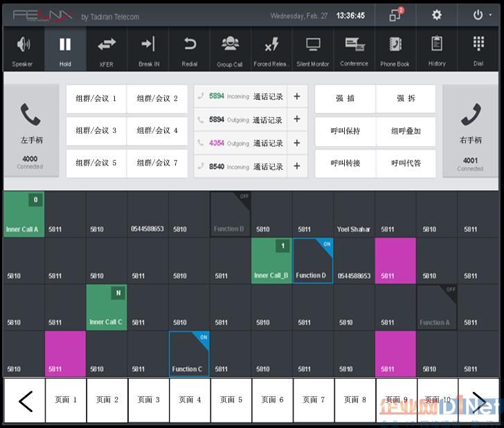
Task: Select the Break IN icon
Action: click(x=148, y=51)
